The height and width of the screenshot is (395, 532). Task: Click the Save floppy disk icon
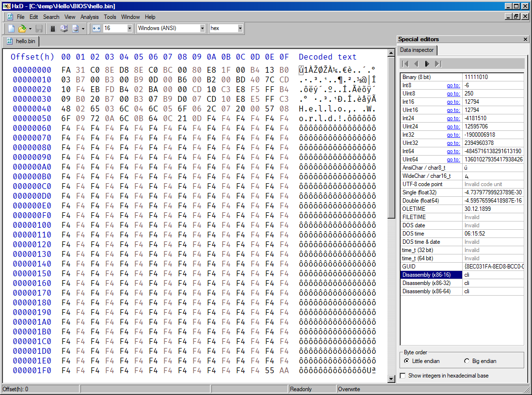[39, 29]
